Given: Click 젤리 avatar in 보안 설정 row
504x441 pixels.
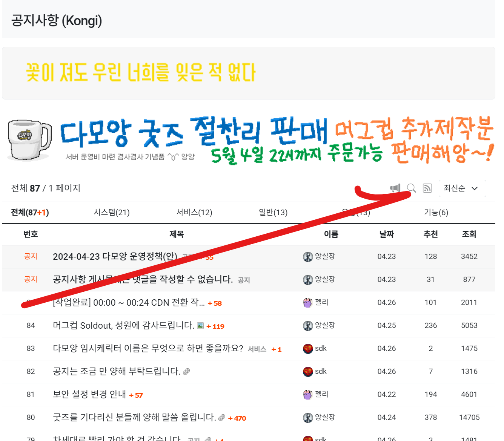Looking at the screenshot, I should [308, 395].
